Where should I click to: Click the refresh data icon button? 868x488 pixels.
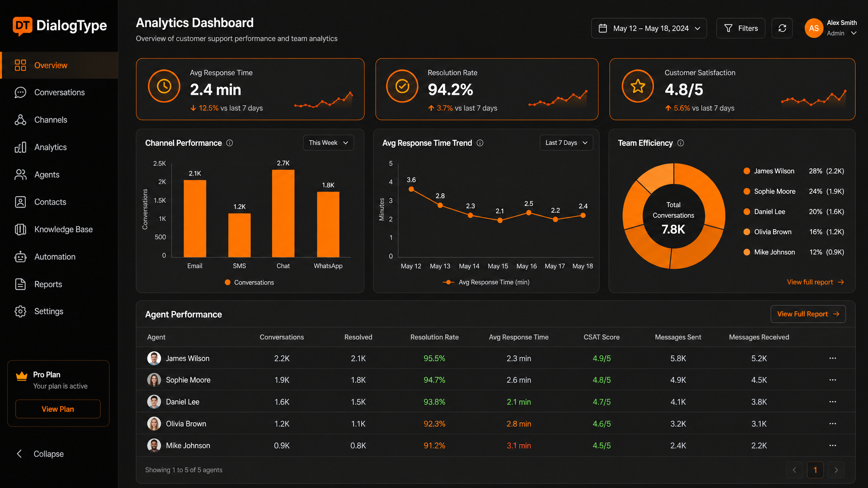point(782,28)
